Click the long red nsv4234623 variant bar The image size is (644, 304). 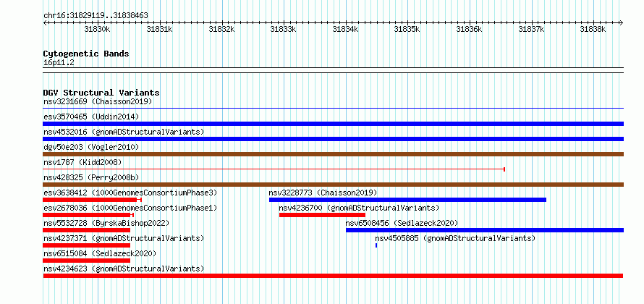(333, 276)
